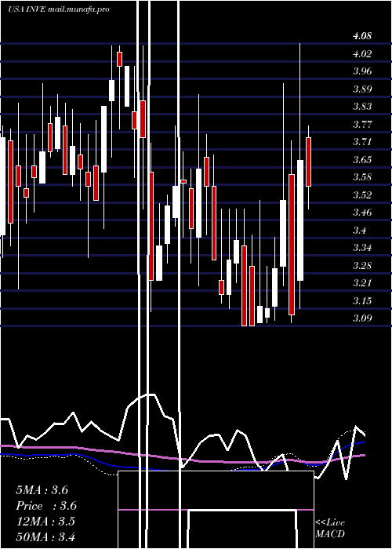Click the '12MA : 3.5' reading
Viewport: 392px width, 549px height.
[45, 522]
